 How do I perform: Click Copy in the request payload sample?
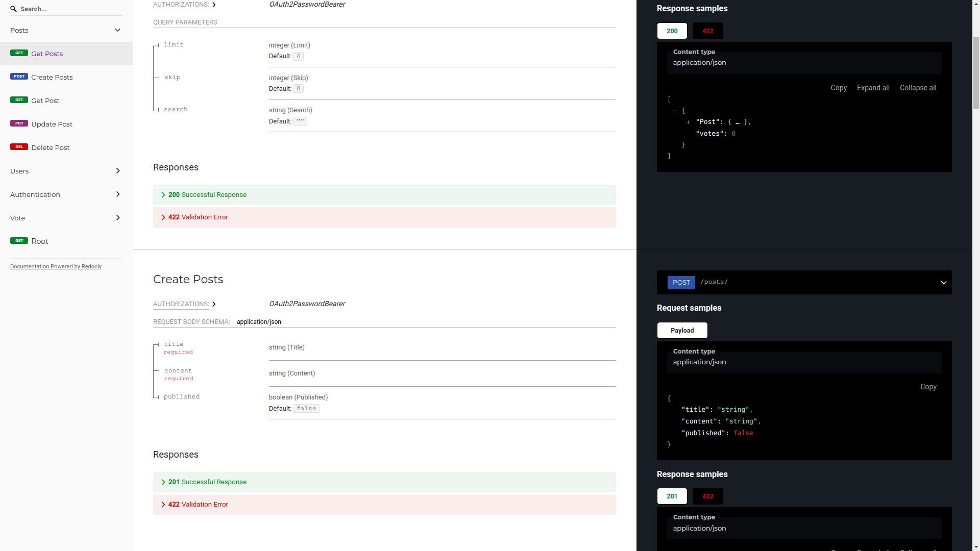tap(928, 387)
